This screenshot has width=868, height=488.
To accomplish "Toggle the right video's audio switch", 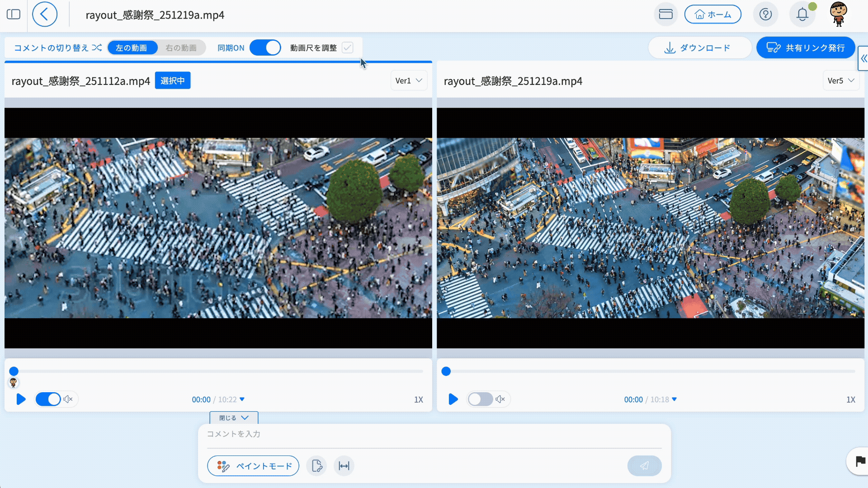I will point(480,399).
